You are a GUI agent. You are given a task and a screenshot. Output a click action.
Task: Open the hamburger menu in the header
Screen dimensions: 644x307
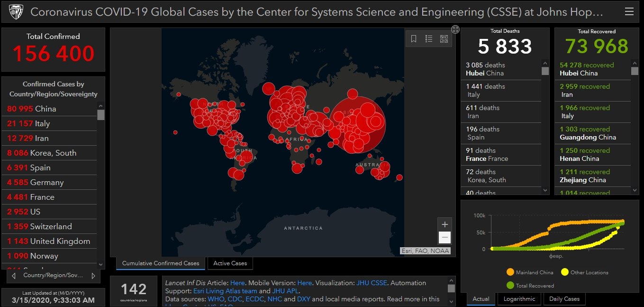coord(629,12)
